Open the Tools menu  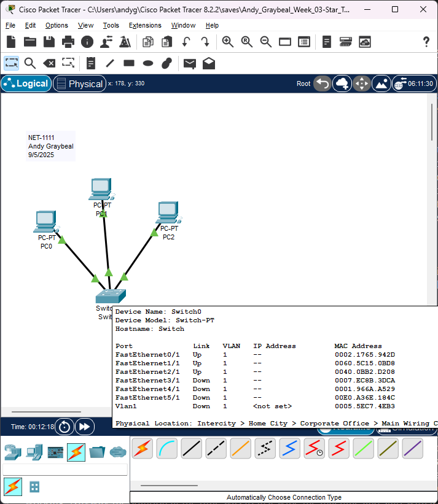click(x=111, y=25)
